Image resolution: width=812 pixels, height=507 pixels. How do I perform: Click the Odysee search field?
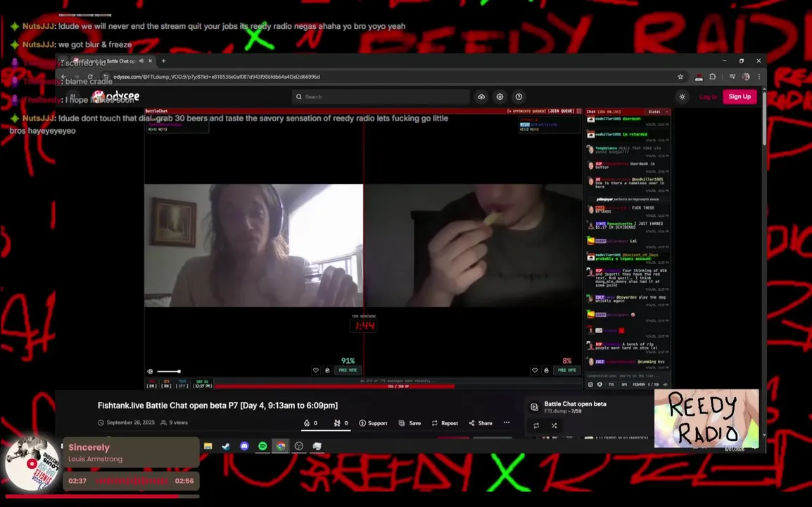[x=381, y=96]
